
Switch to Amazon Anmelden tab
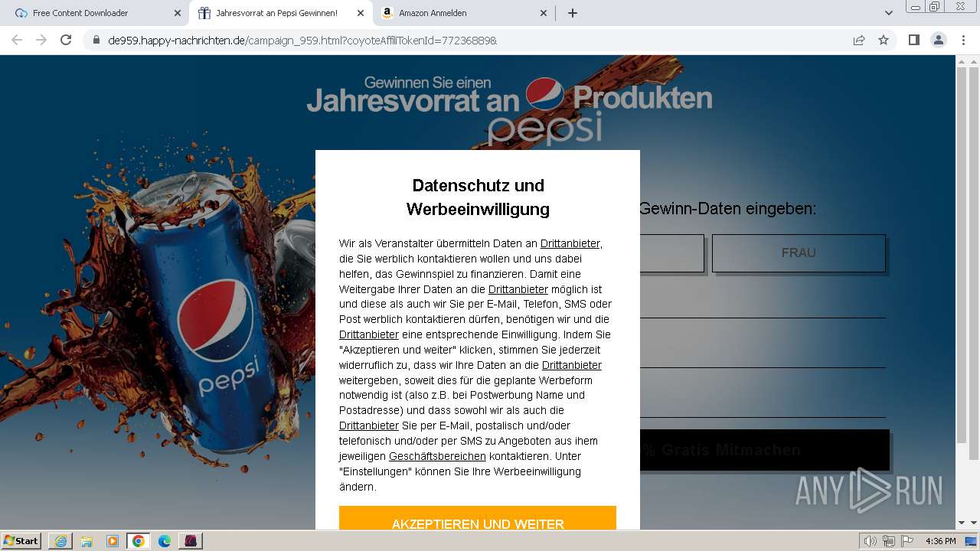(464, 13)
